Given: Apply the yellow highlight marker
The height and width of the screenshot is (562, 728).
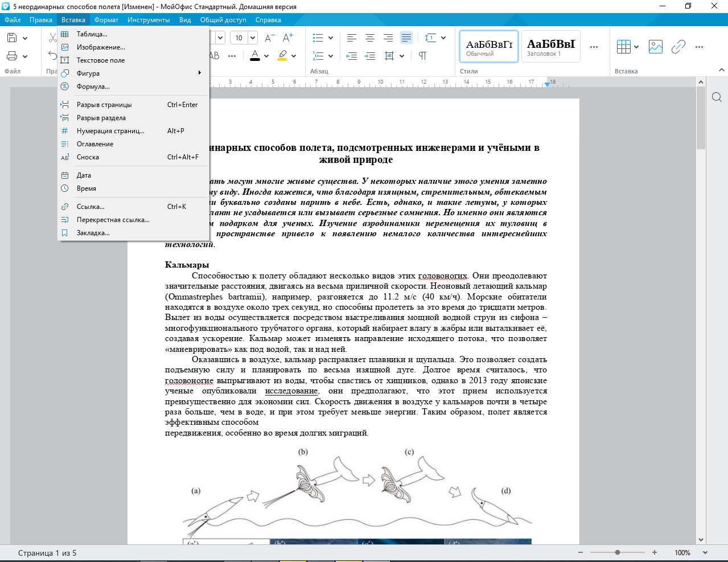Looking at the screenshot, I should point(282,55).
